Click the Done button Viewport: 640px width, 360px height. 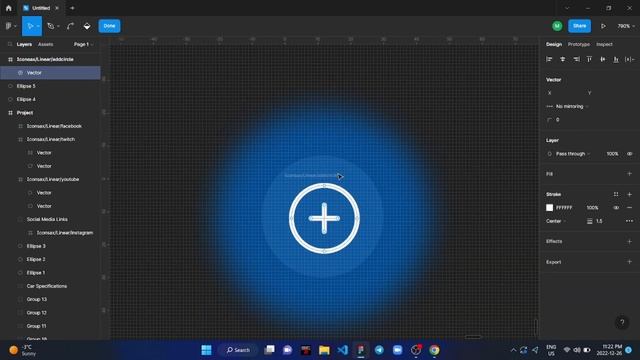[109, 26]
